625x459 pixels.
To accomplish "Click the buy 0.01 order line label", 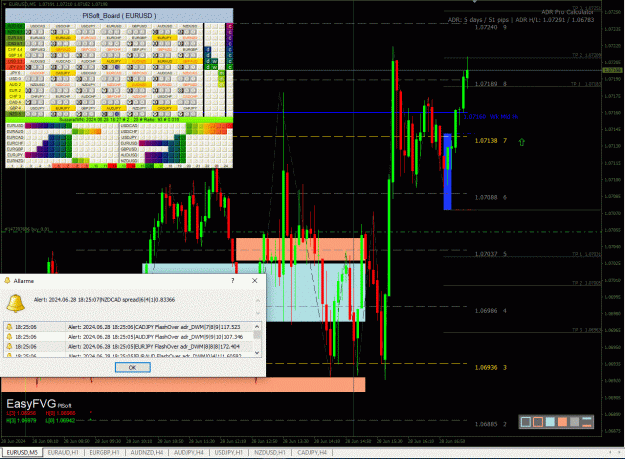I will point(26,229).
